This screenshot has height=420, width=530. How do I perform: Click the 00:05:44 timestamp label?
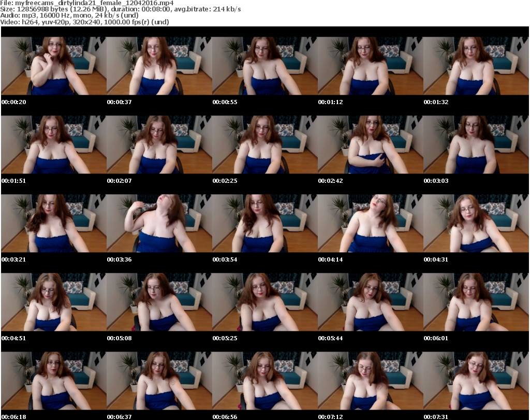[x=330, y=338]
